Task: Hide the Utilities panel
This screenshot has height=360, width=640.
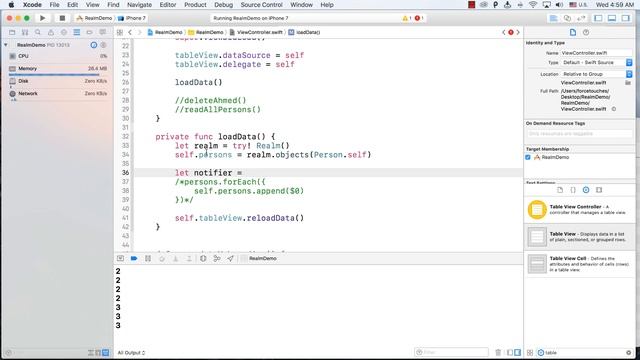Action: pos(626,18)
